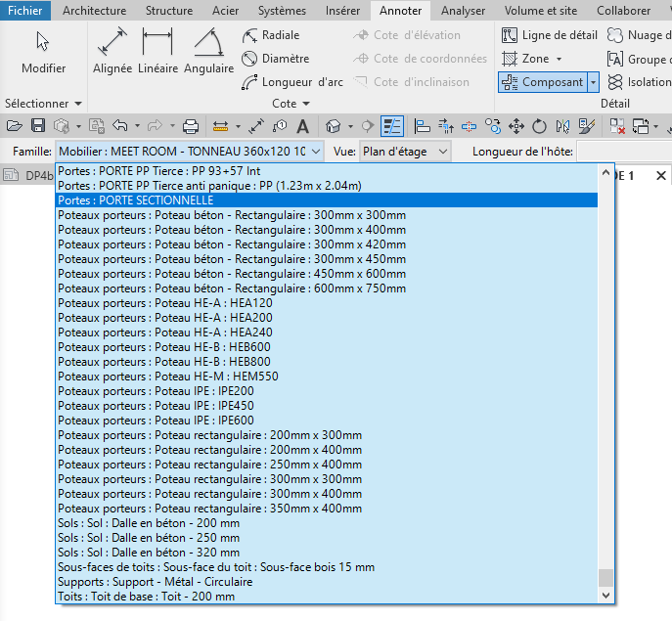Activate the Angulaire dimension tool
The image size is (672, 621).
click(208, 54)
